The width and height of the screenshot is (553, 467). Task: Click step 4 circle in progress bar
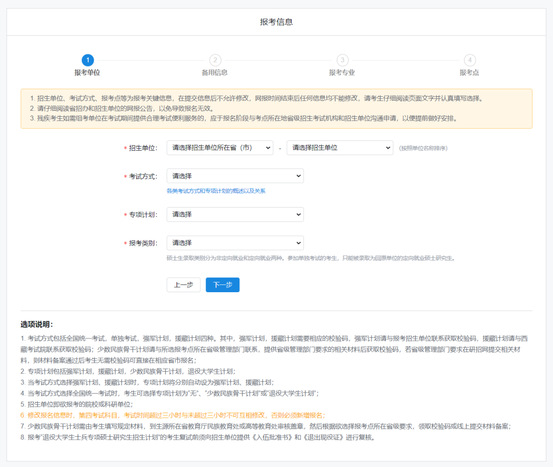[x=469, y=60]
